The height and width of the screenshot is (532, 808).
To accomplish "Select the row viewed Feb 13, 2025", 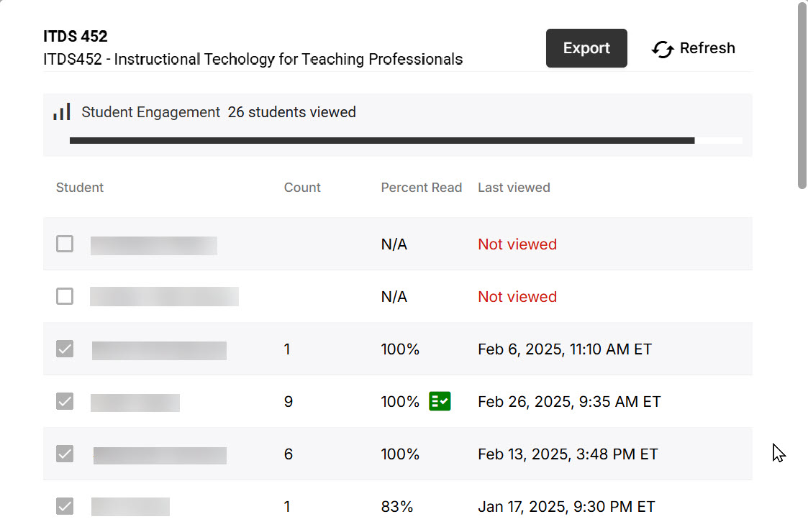I will tap(396, 454).
